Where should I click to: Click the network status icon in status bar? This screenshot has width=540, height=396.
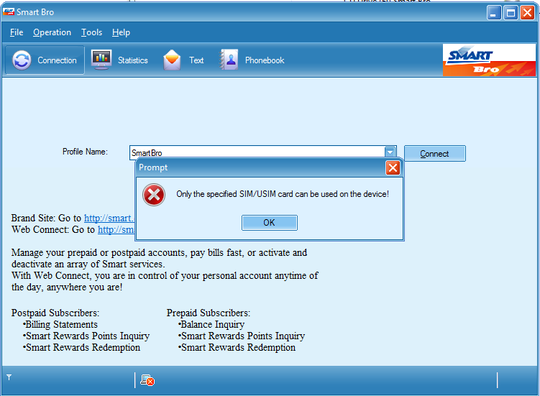[x=147, y=380]
